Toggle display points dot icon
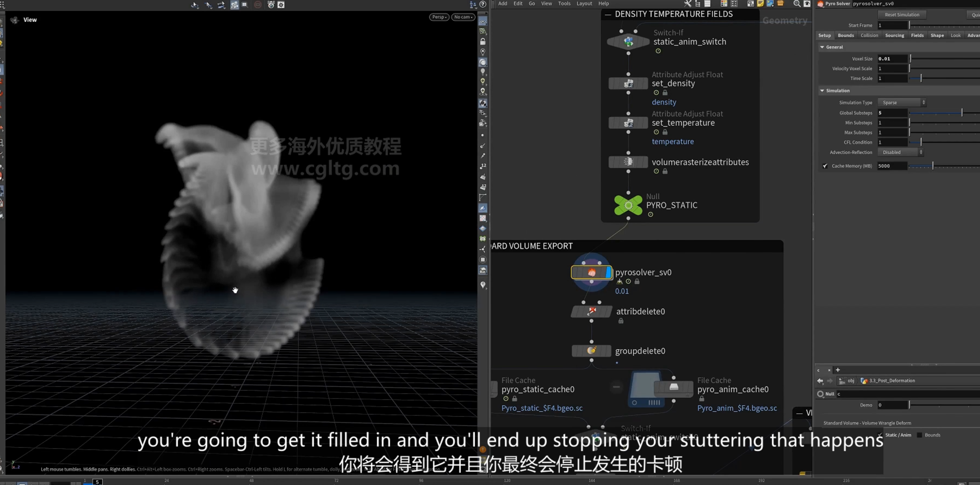Image resolution: width=980 pixels, height=485 pixels. (483, 135)
